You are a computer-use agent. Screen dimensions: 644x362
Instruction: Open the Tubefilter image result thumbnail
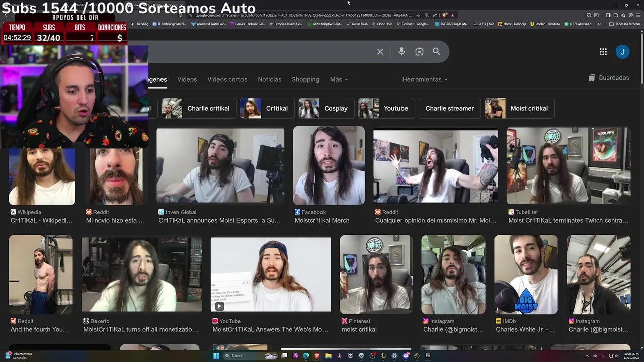pos(569,165)
